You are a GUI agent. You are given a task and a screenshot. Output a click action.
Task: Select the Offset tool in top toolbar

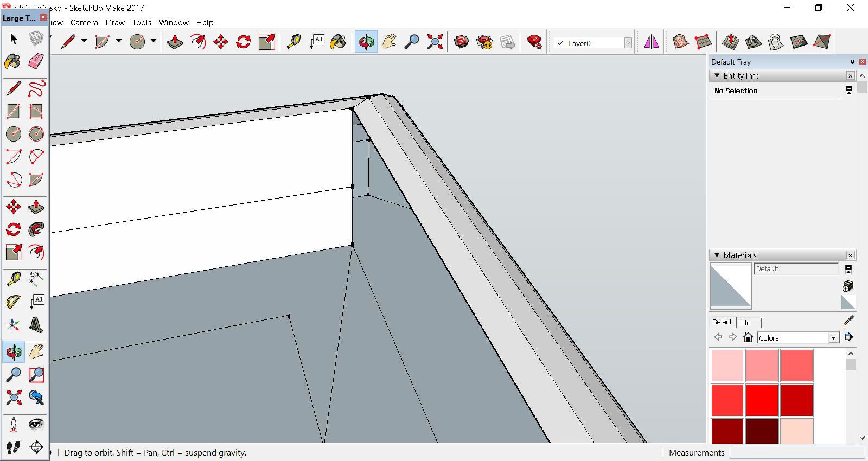198,42
